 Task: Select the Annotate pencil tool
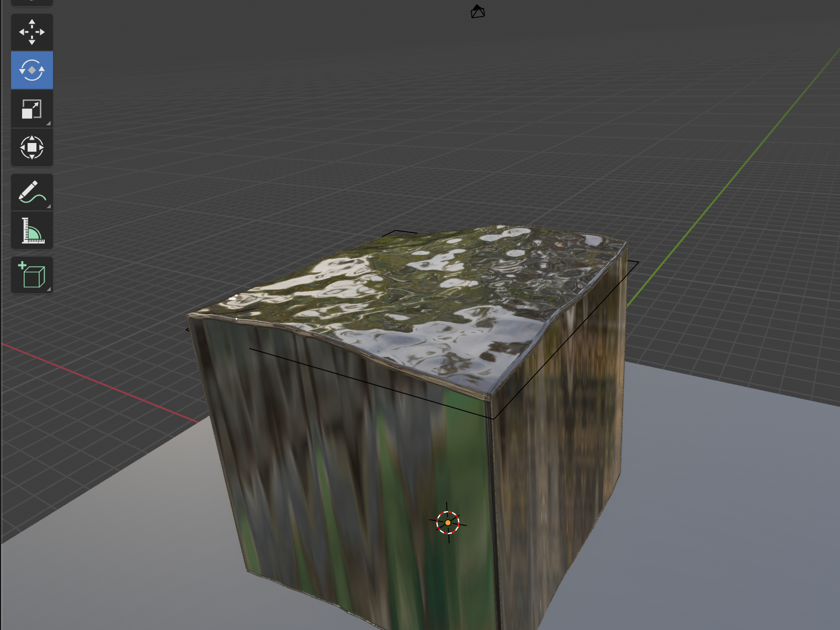pyautogui.click(x=32, y=192)
